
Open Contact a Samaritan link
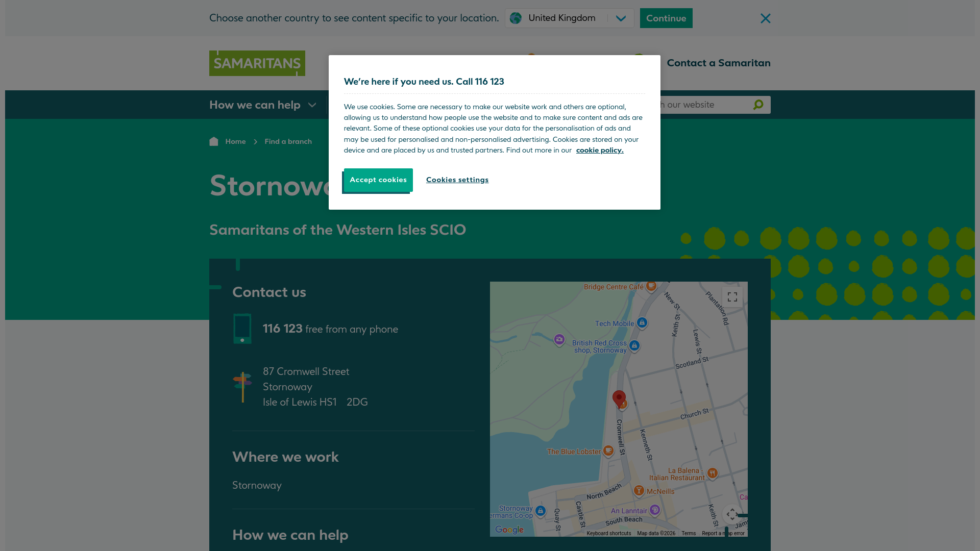point(718,63)
